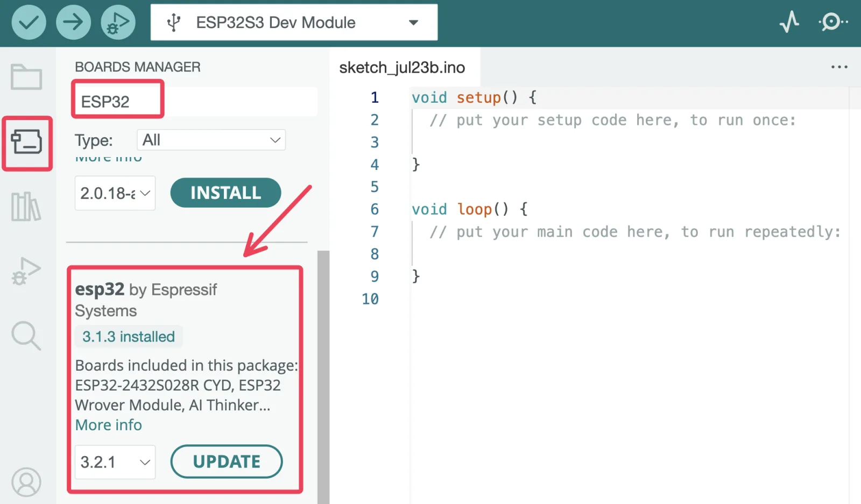This screenshot has width=861, height=504.
Task: Click the INSTALL button
Action: click(x=225, y=193)
